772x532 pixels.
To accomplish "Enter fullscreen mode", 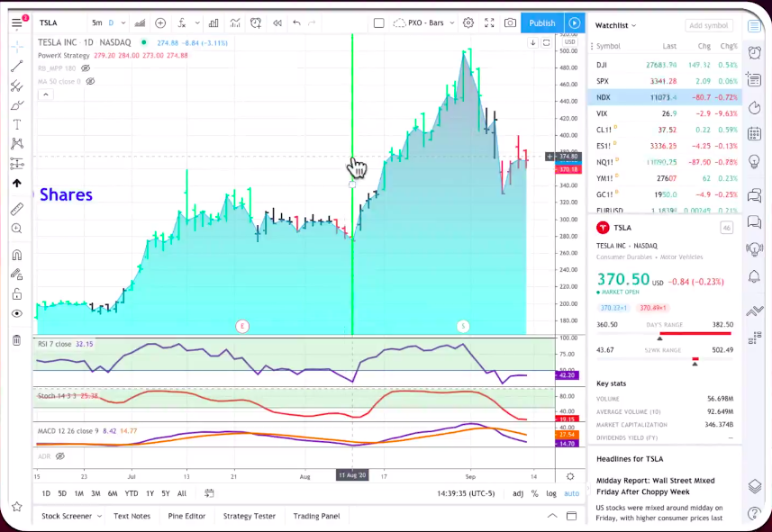I will coord(489,23).
